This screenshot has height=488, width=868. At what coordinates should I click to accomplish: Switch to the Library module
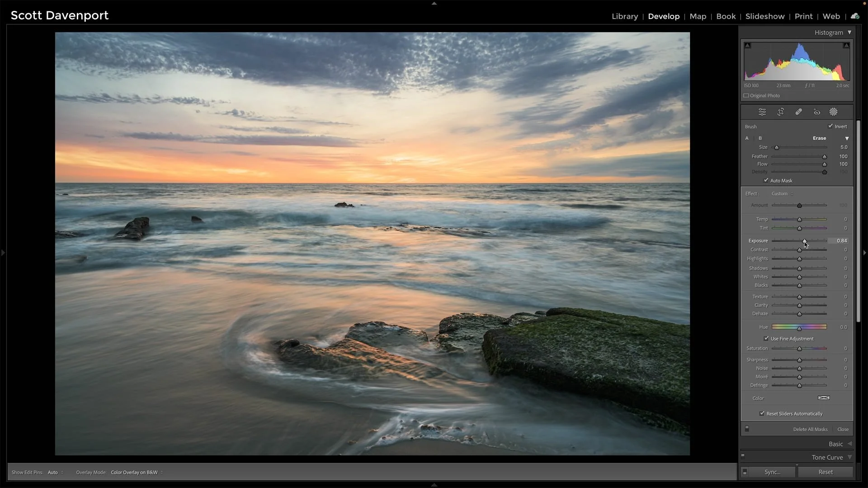(x=624, y=16)
